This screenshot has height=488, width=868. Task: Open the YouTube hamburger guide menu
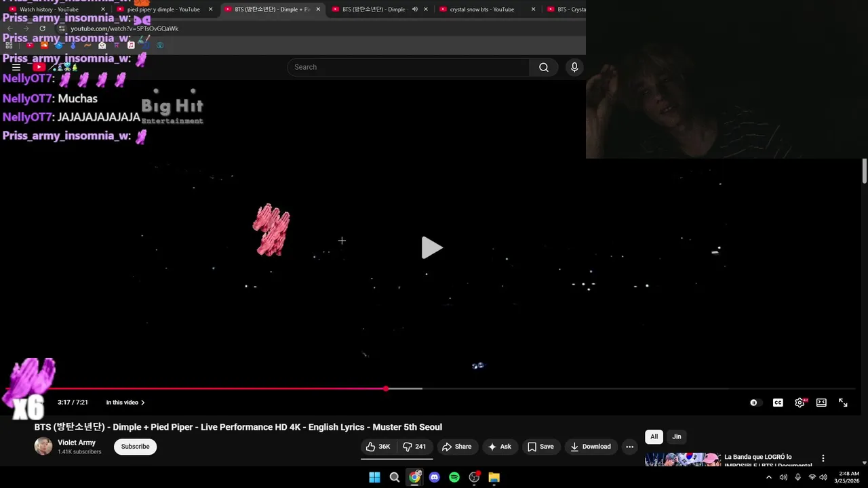point(16,67)
